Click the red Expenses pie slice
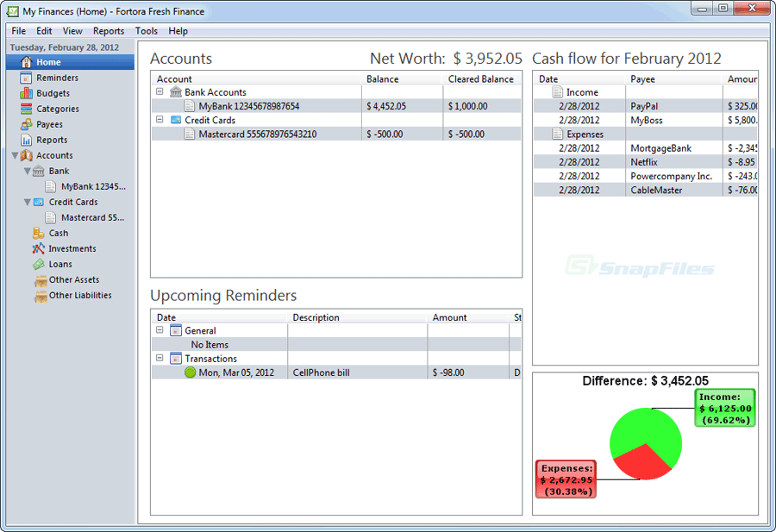Image resolution: width=776 pixels, height=532 pixels. [x=642, y=463]
